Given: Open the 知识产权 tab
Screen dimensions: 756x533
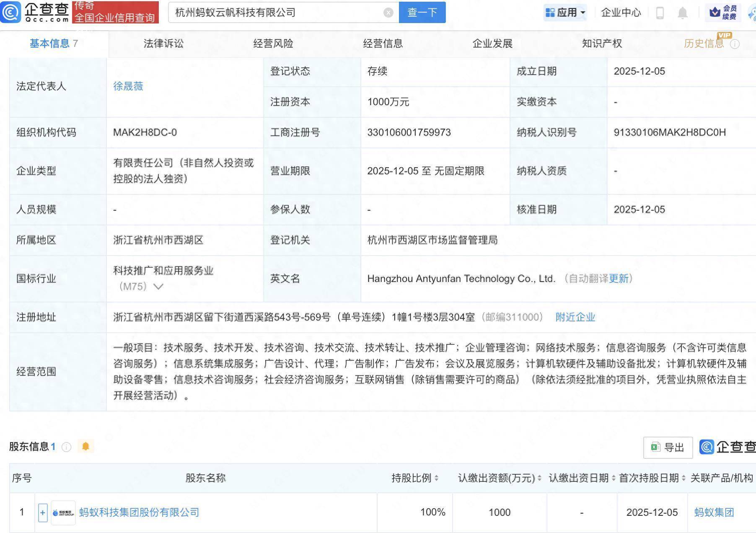Looking at the screenshot, I should [601, 43].
